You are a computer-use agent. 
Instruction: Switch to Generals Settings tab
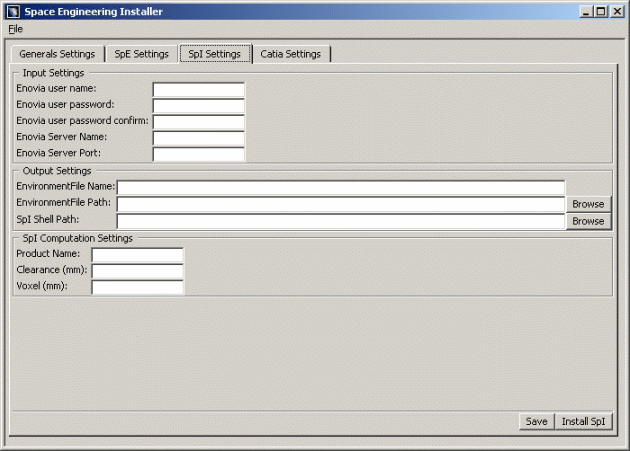click(57, 54)
